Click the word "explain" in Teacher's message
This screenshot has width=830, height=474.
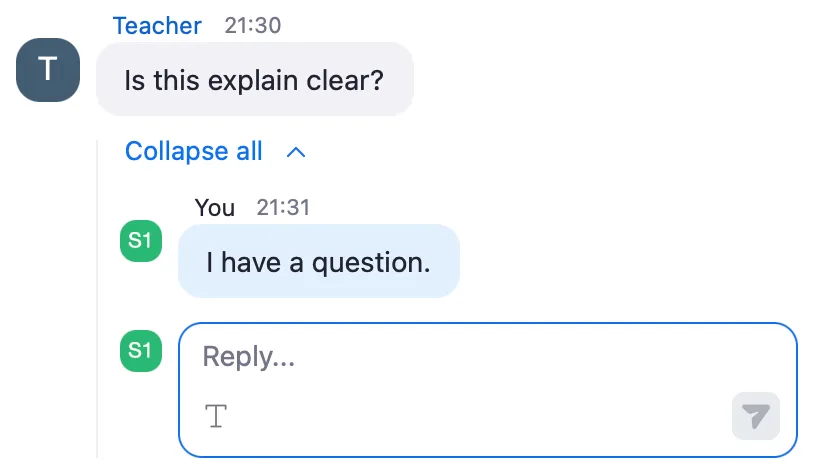[254, 80]
